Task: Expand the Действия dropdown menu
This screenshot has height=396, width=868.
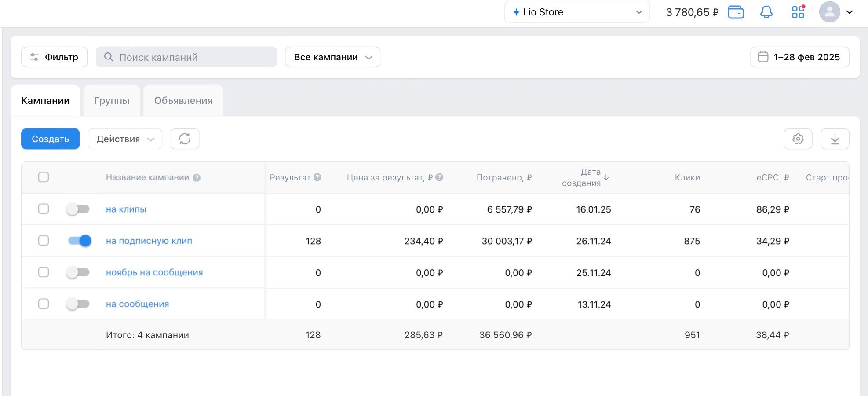Action: point(125,139)
